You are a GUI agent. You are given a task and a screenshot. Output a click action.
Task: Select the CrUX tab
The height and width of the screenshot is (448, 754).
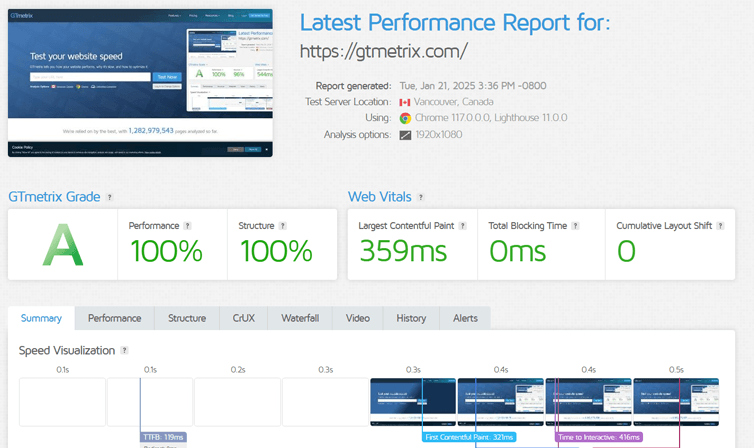243,318
